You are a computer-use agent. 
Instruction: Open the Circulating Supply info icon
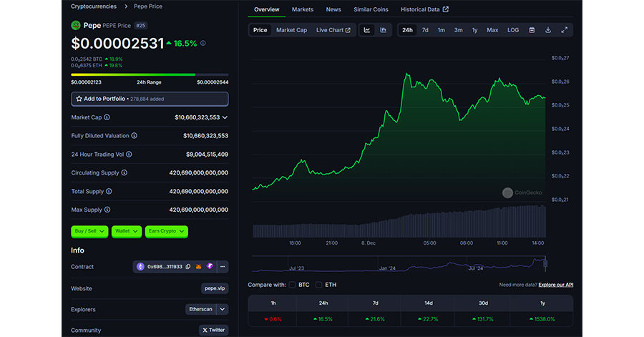[x=124, y=173]
